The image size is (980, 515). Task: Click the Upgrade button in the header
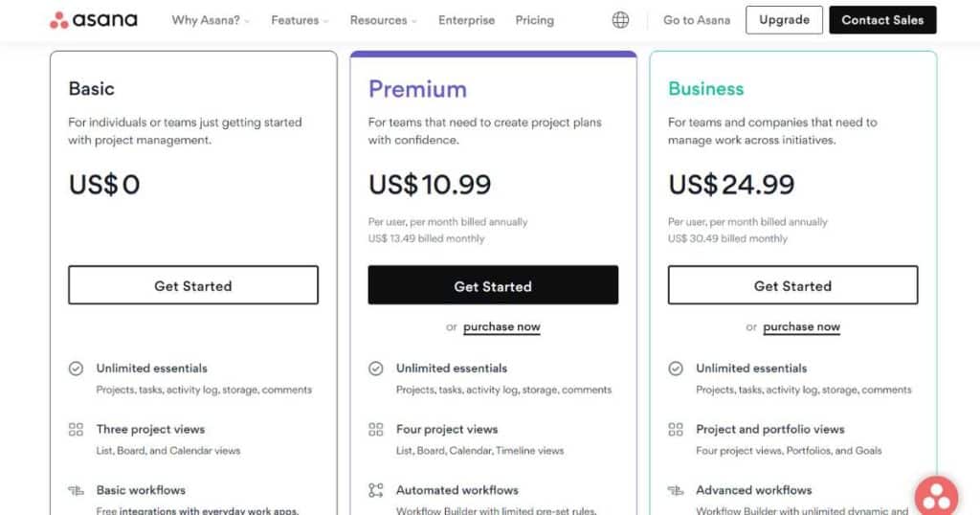point(784,20)
